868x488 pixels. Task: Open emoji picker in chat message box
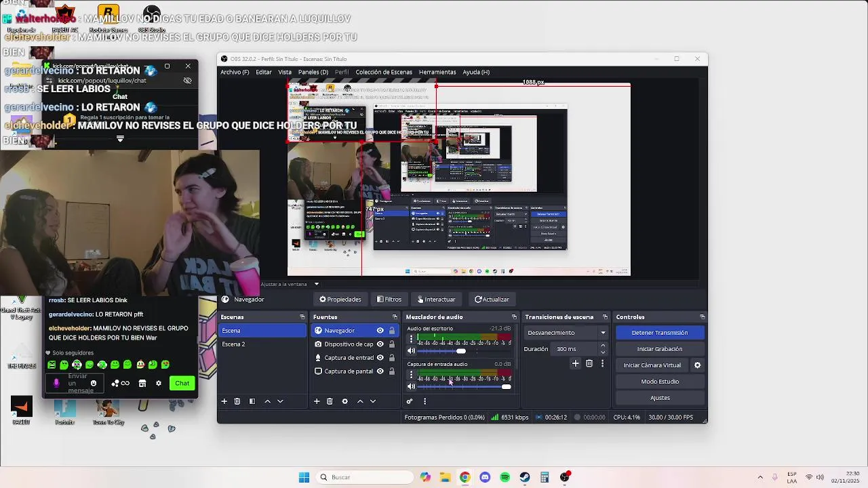94,384
